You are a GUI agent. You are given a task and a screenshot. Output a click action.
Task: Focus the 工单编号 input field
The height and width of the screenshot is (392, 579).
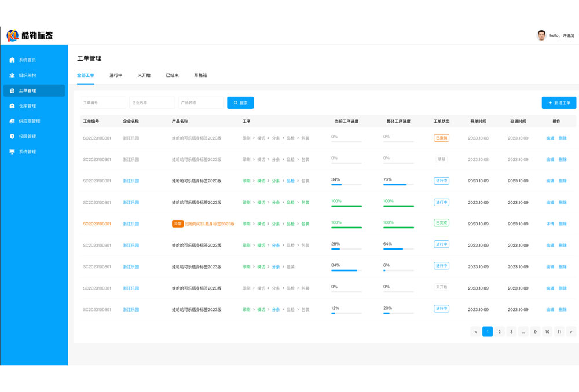102,102
